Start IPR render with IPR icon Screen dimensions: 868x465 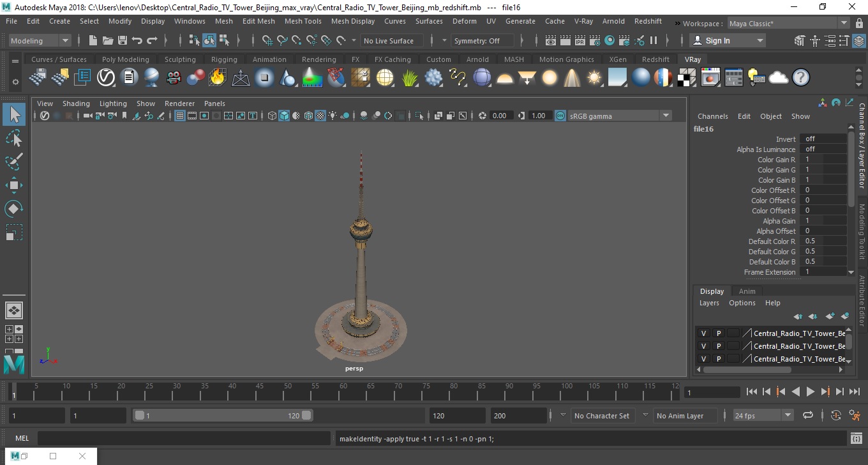pos(580,40)
